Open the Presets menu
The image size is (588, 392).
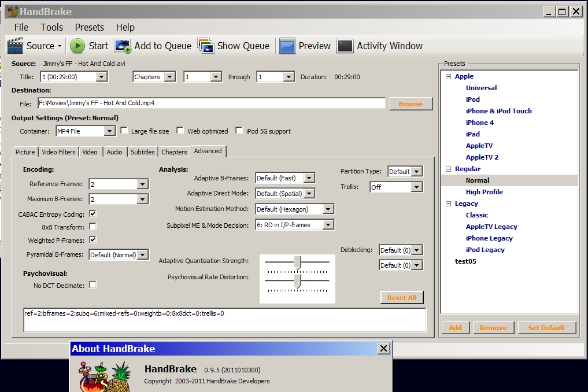89,27
